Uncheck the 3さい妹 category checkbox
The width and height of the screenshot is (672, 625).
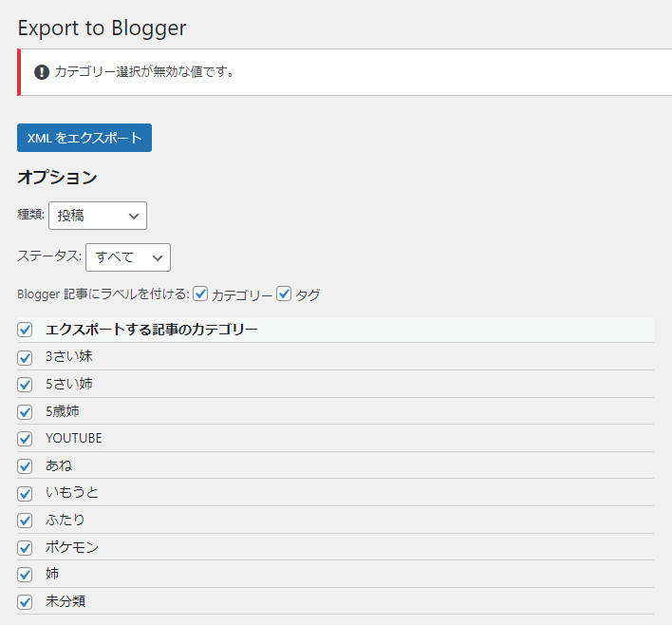point(26,357)
